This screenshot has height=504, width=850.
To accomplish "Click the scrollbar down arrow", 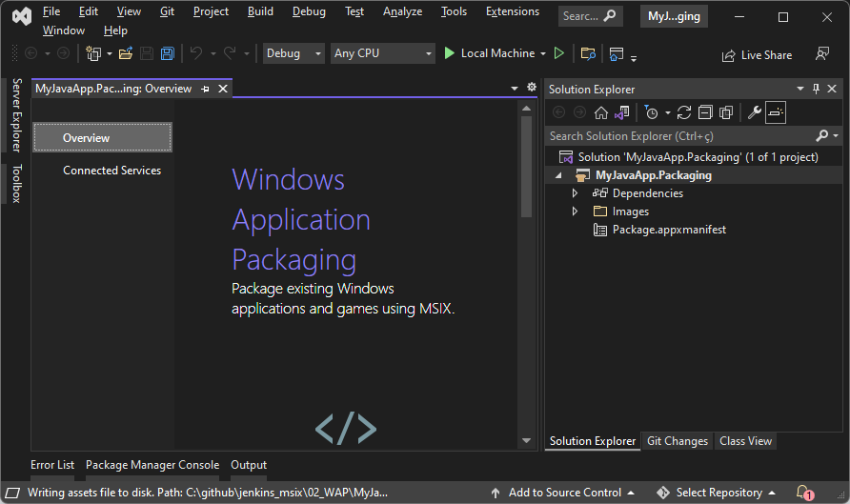I will pos(526,440).
